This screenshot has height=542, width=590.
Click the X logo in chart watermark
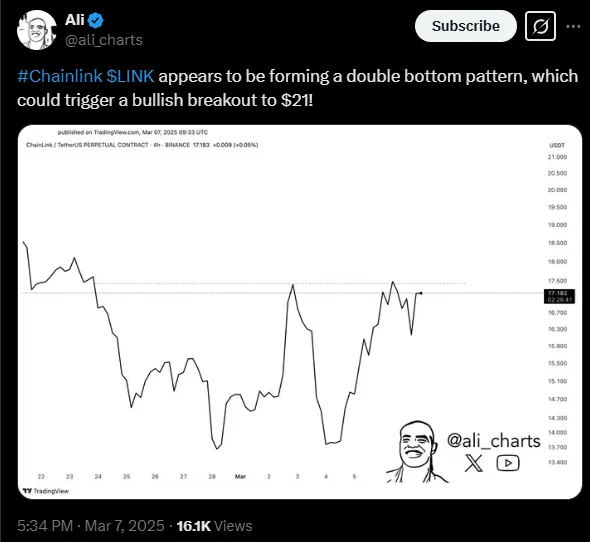point(474,463)
